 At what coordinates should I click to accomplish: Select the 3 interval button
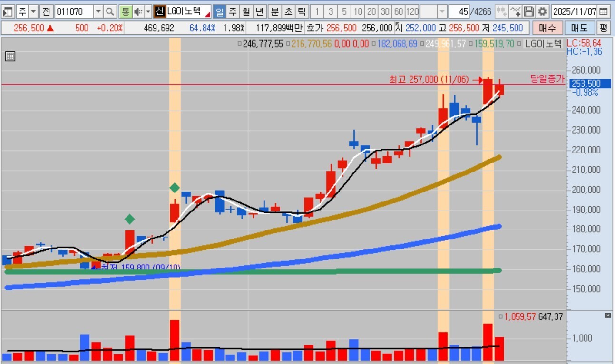pyautogui.click(x=331, y=11)
